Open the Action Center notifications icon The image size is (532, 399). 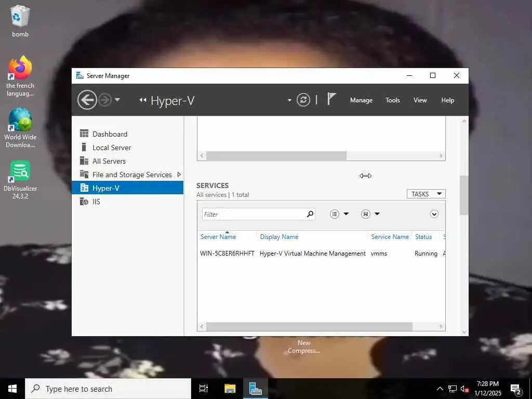tap(516, 390)
